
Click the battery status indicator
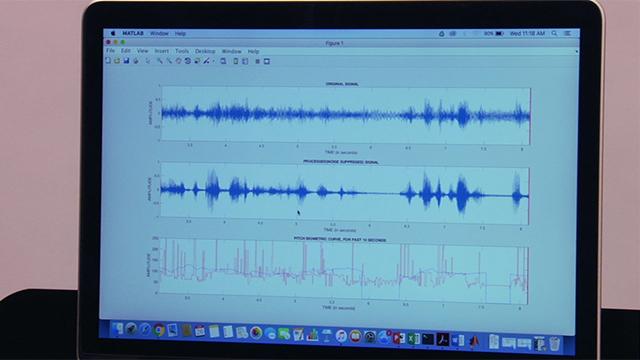pos(494,33)
